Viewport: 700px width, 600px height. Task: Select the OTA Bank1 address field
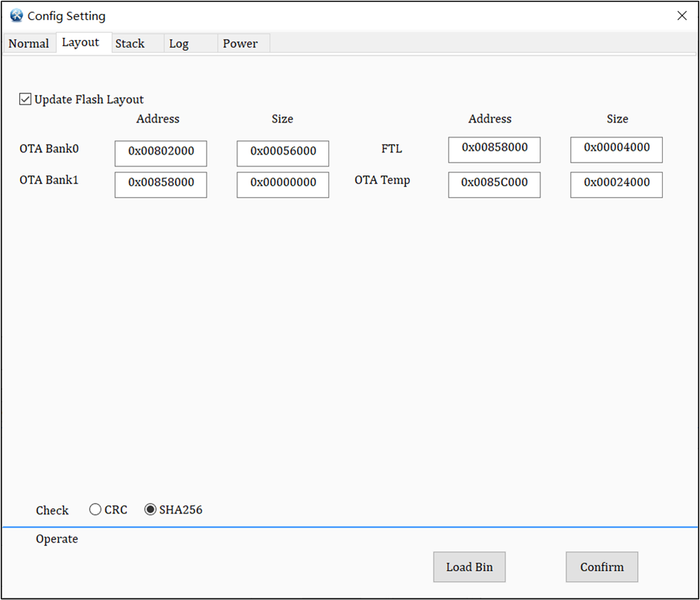pos(160,184)
